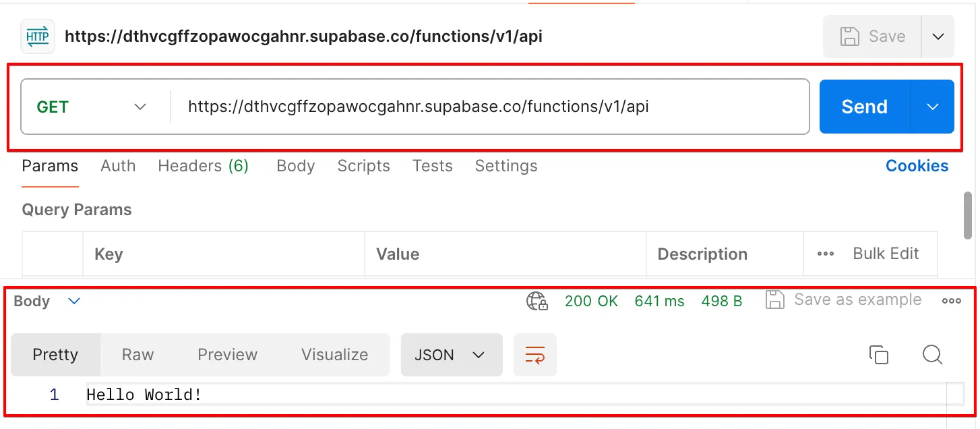Open search in response using magnifier icon
Image resolution: width=980 pixels, height=429 pixels.
tap(932, 355)
